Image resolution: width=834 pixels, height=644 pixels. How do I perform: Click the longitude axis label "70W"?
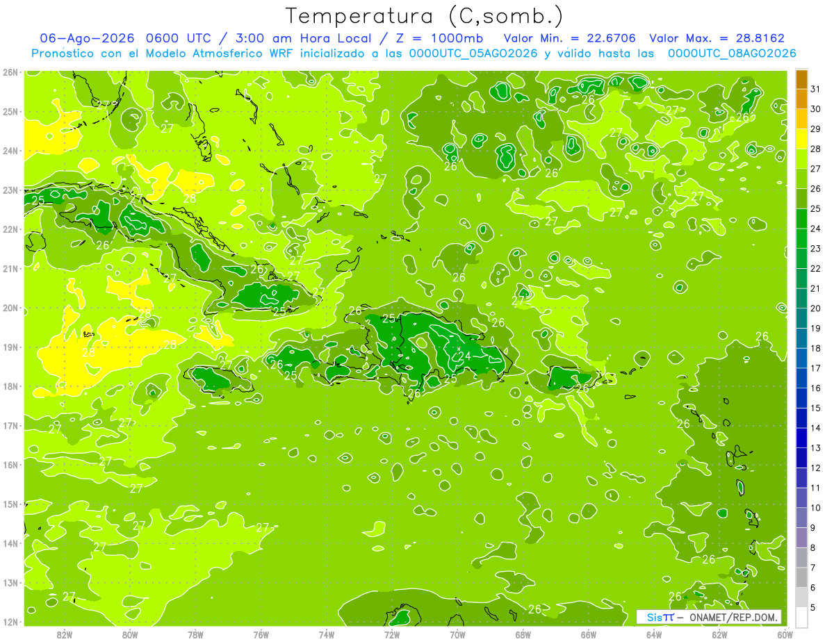pyautogui.click(x=457, y=634)
